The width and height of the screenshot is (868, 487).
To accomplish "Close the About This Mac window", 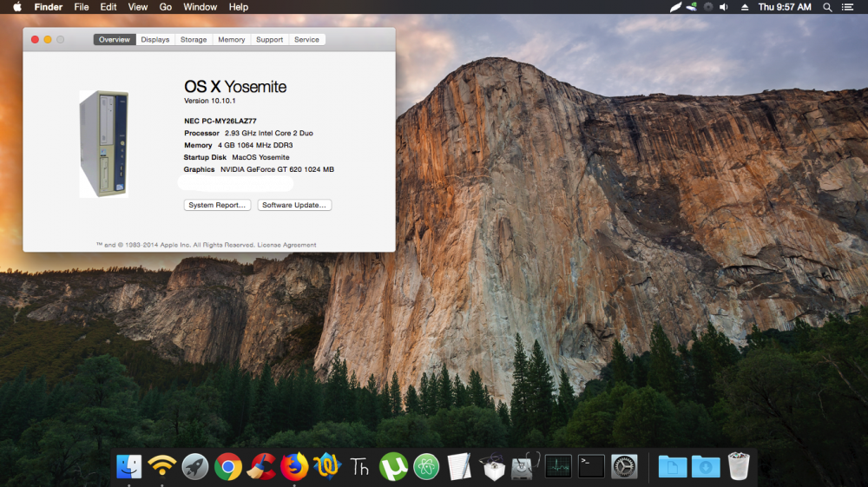I will (35, 39).
